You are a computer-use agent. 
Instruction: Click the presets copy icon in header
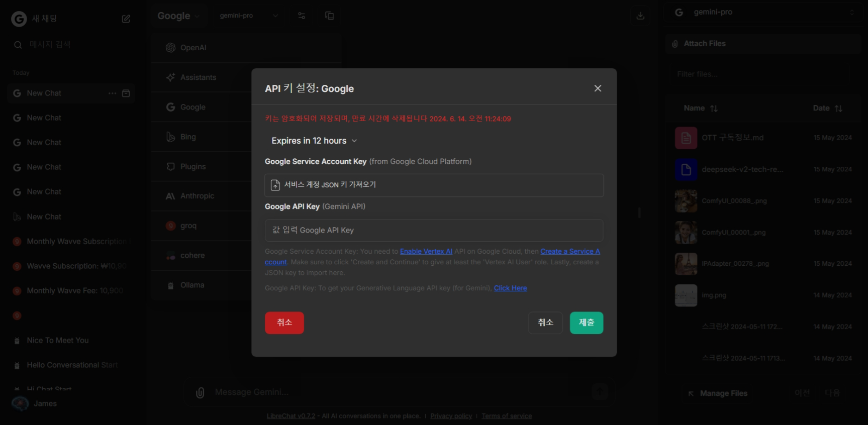[x=330, y=16]
